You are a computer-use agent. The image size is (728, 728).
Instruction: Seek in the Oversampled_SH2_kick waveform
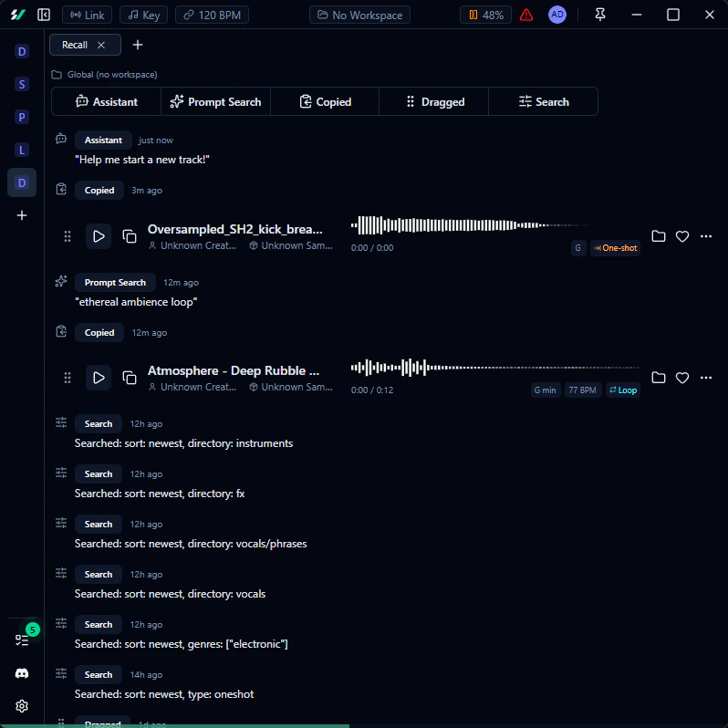point(495,225)
